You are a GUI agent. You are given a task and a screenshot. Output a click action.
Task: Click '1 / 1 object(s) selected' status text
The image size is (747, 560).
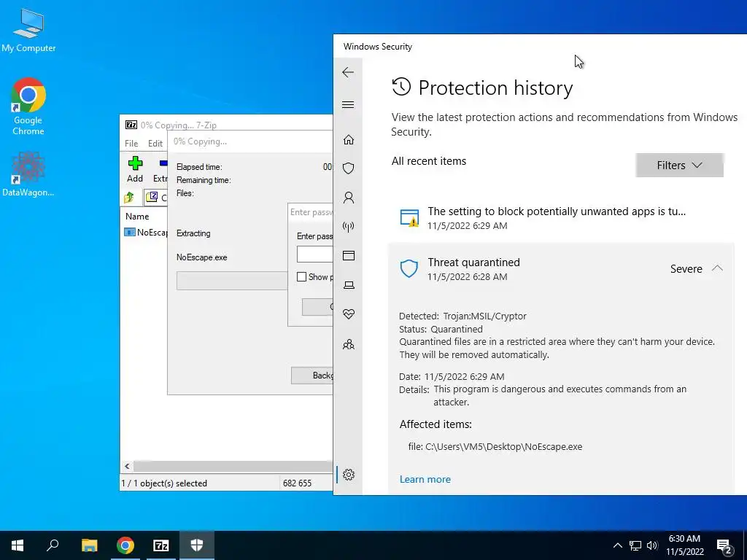point(164,483)
